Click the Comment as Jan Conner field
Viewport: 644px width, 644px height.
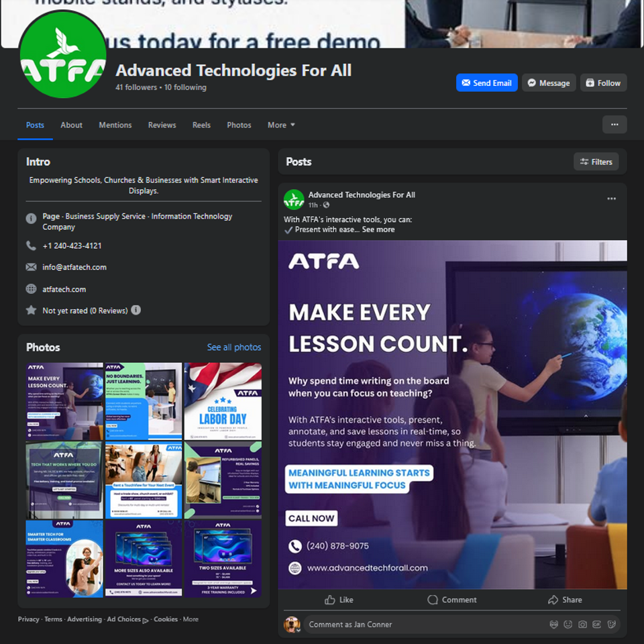tap(462, 625)
